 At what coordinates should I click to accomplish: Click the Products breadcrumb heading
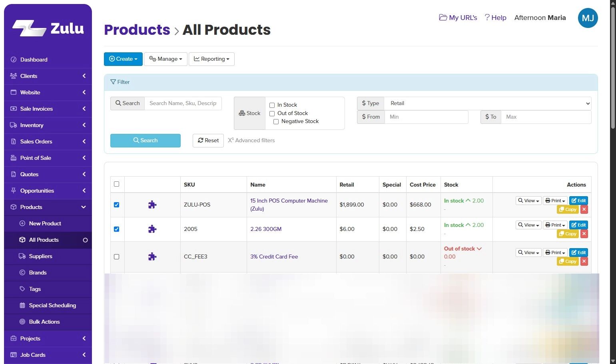[137, 30]
